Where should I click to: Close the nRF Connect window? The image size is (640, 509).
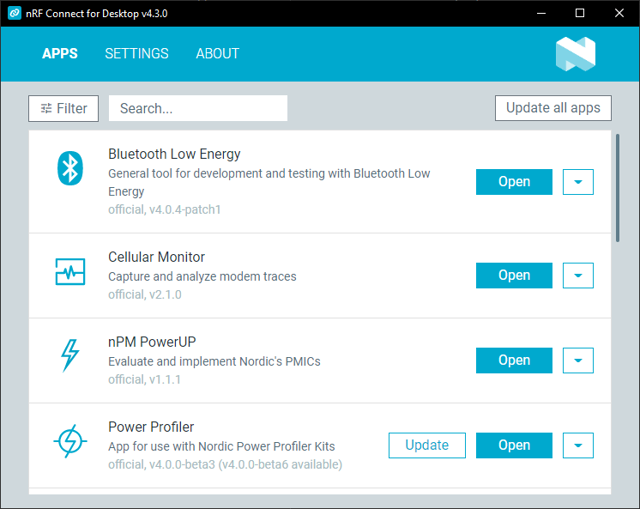tap(619, 13)
